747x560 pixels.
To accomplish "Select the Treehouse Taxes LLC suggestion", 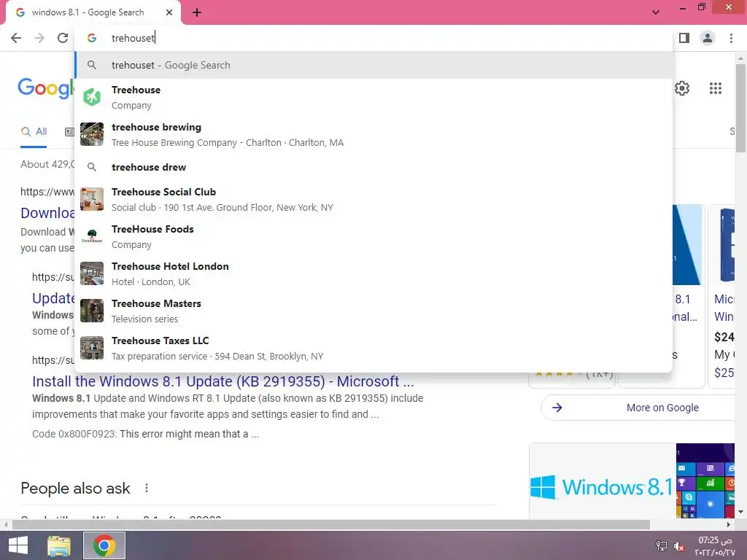I will tap(373, 348).
